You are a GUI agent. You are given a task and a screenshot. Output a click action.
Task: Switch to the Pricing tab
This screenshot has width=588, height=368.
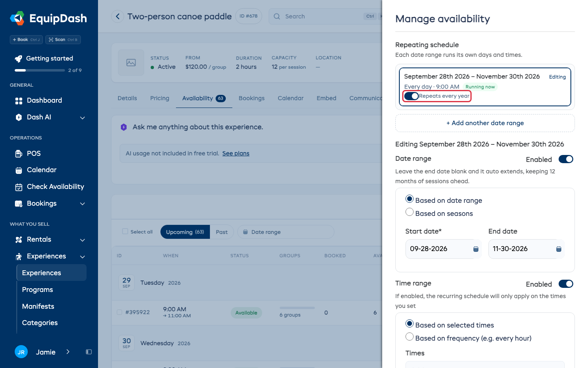160,98
